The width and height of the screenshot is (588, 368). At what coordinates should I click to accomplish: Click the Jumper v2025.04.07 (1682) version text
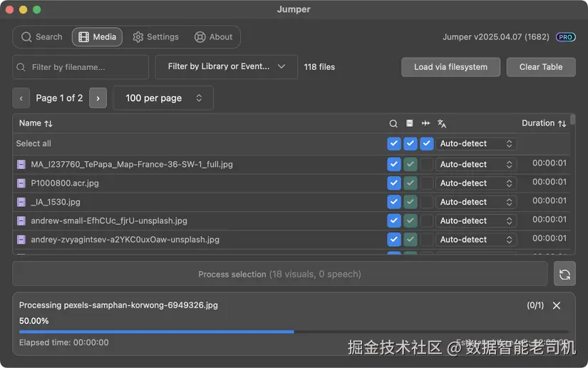[496, 37]
